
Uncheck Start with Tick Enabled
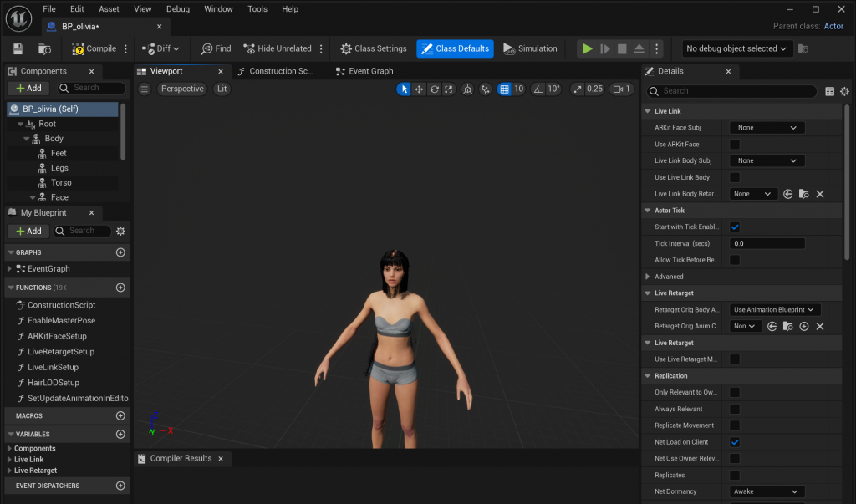pos(735,227)
